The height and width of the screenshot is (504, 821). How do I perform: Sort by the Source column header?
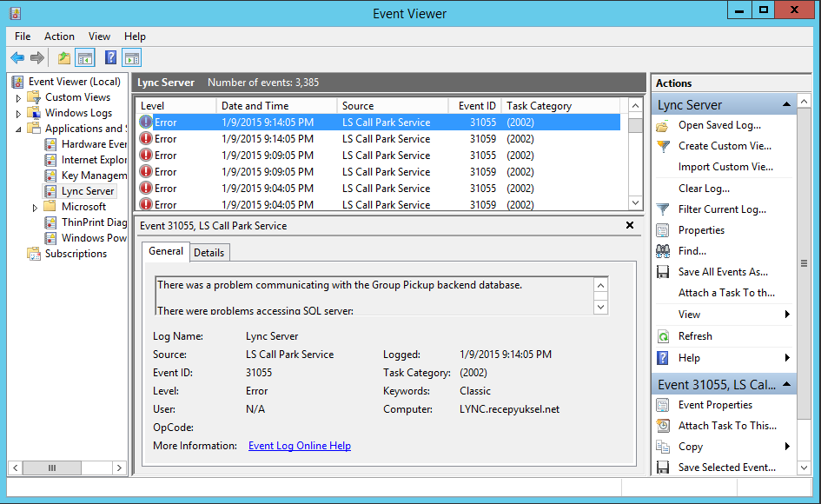(393, 106)
